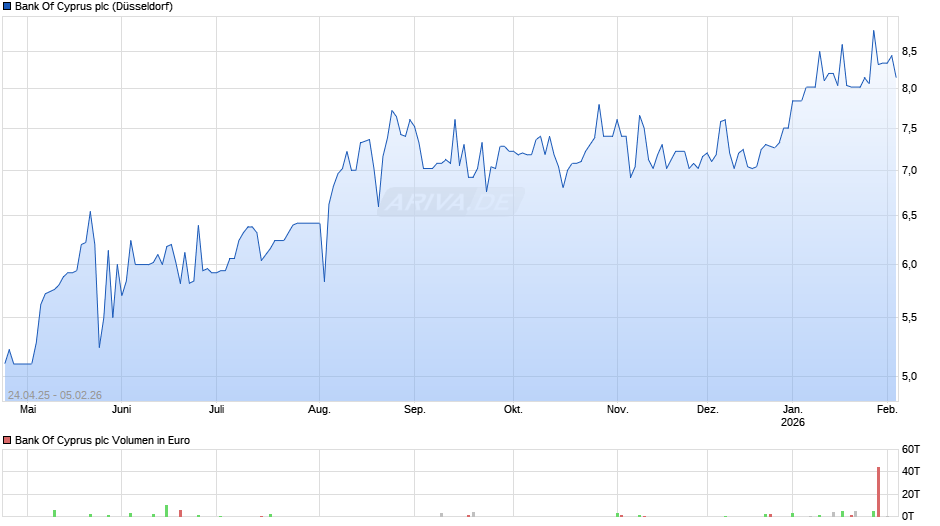Click the 60T volume axis value
940x526 pixels.
911,449
